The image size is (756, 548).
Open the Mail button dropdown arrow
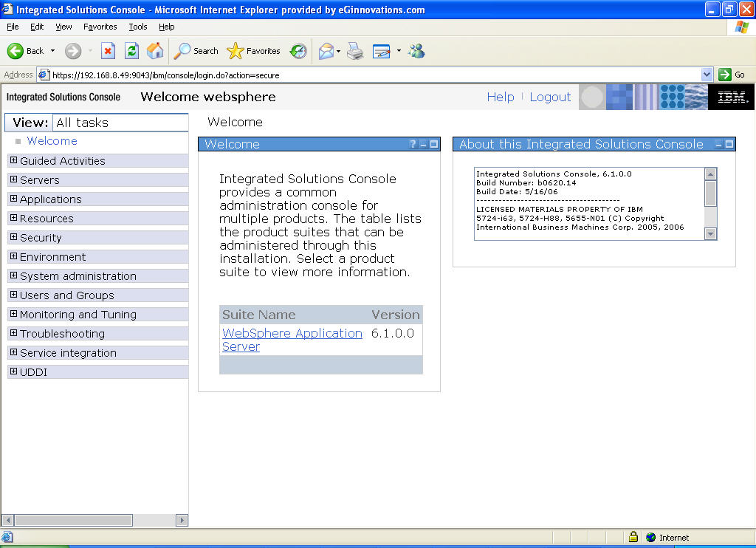click(338, 51)
